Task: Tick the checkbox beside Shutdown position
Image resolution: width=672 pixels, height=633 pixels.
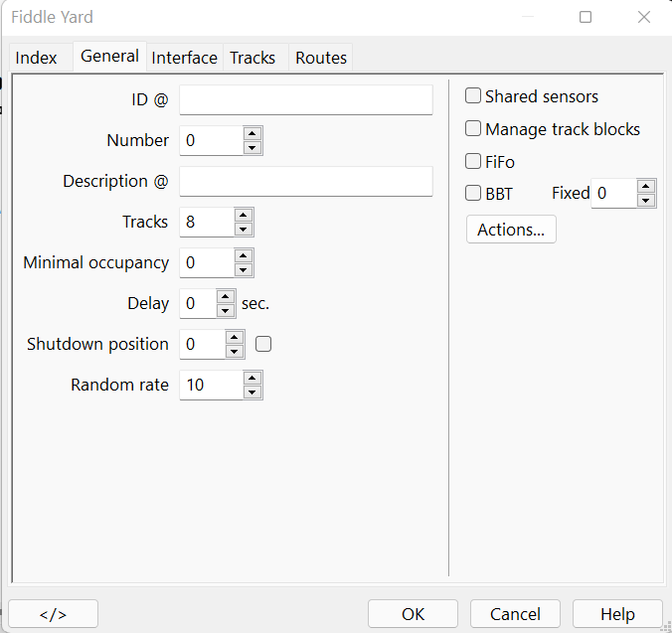Action: 263,344
